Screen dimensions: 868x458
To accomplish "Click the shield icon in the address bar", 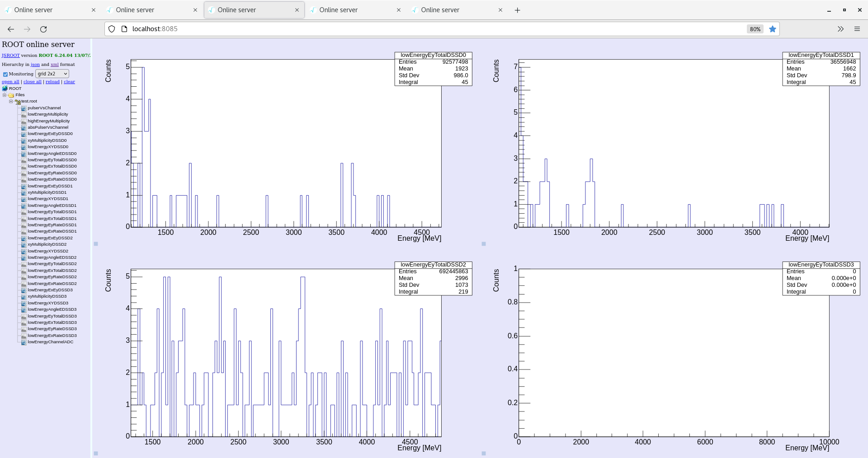I will (x=111, y=28).
